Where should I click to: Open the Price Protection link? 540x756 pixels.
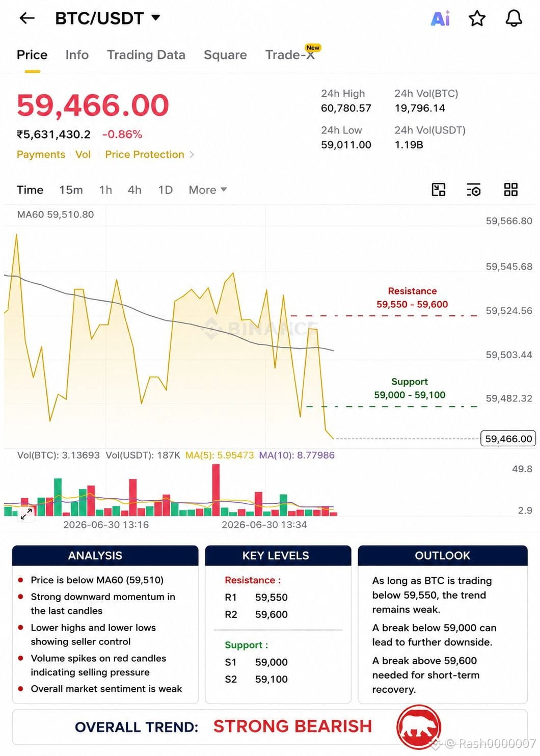coord(145,154)
